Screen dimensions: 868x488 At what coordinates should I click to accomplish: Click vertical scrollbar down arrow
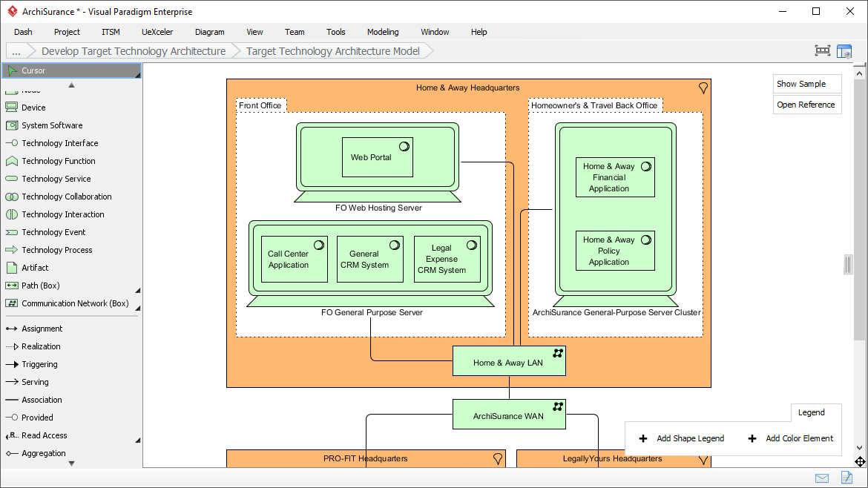pos(859,448)
